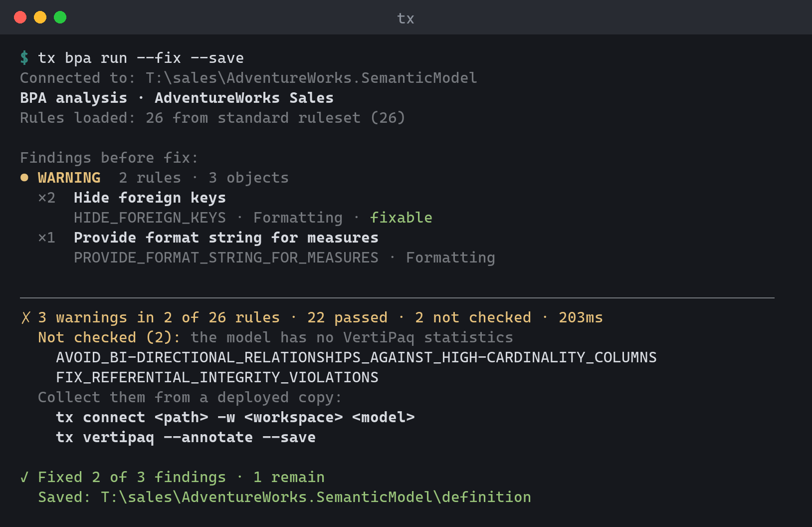The width and height of the screenshot is (812, 527).
Task: Click '3 warnings in 2 of 26 rules'
Action: pos(159,317)
